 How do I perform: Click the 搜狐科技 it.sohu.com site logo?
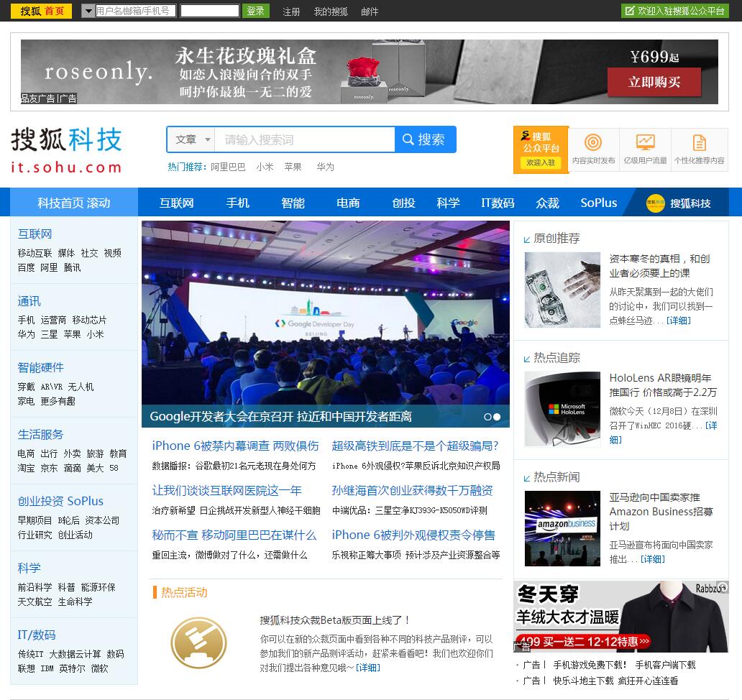(67, 150)
